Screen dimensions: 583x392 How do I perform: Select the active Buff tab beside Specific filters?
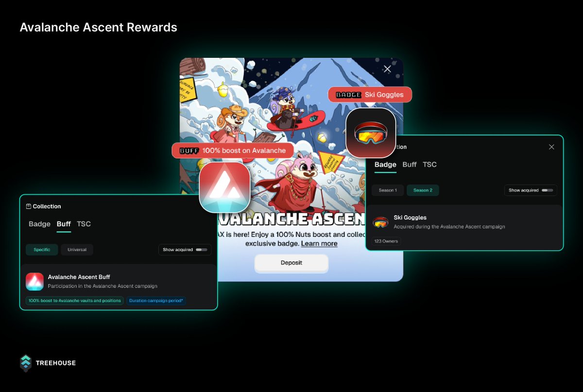coord(64,224)
